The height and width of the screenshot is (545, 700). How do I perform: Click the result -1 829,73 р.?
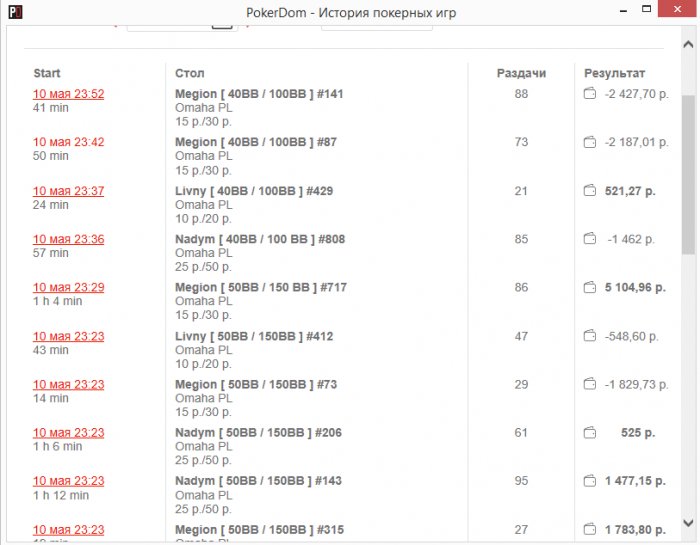click(x=637, y=384)
